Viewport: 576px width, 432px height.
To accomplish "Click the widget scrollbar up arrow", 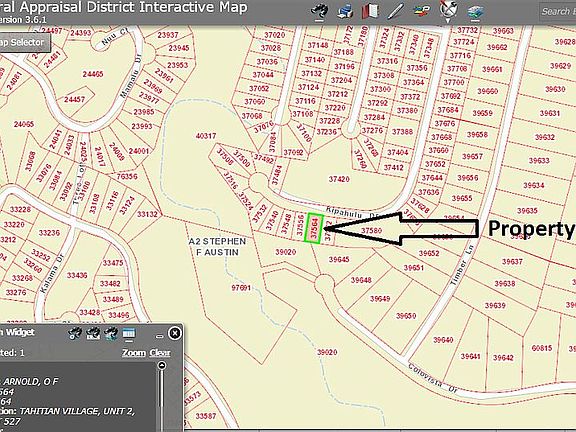I will tap(161, 366).
